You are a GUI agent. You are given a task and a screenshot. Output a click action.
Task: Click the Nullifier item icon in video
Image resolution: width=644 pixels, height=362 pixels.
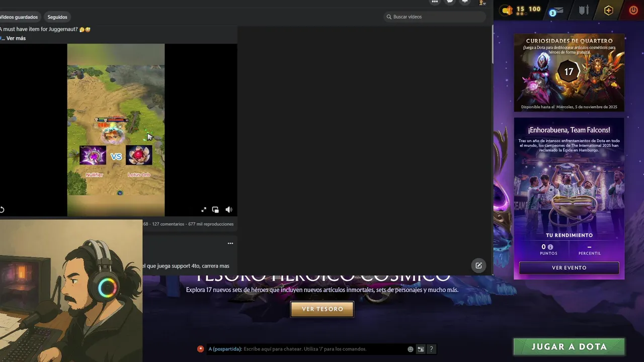click(x=93, y=156)
